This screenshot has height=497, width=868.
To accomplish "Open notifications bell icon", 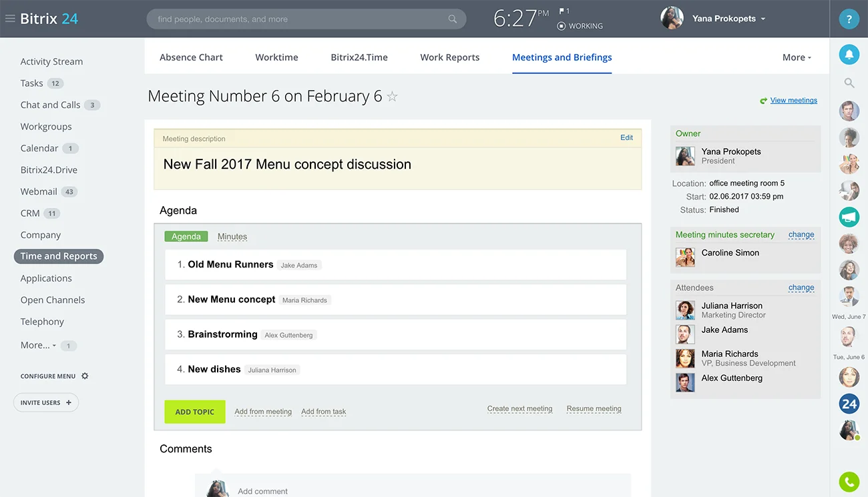I will point(849,55).
